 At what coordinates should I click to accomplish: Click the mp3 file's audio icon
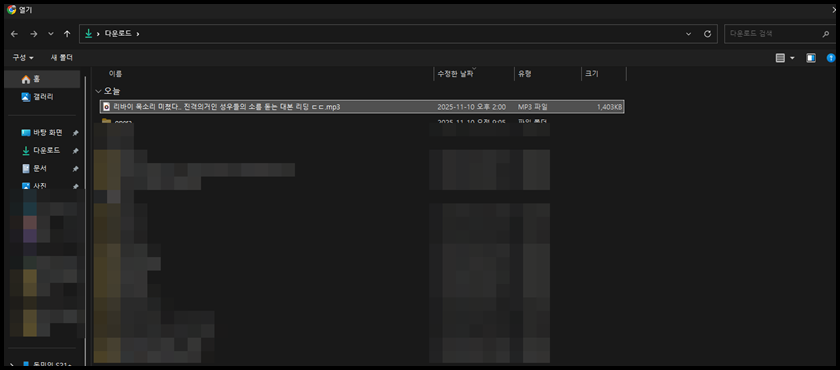pyautogui.click(x=107, y=107)
